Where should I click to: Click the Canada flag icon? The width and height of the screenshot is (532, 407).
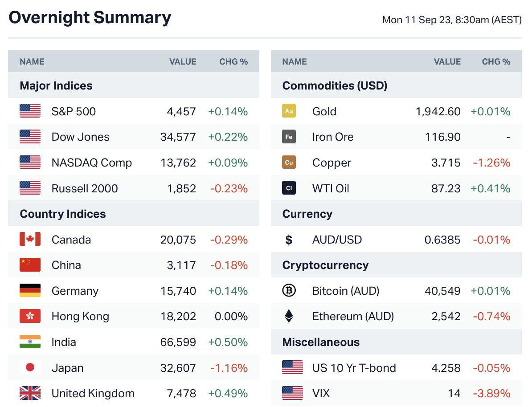coord(30,240)
